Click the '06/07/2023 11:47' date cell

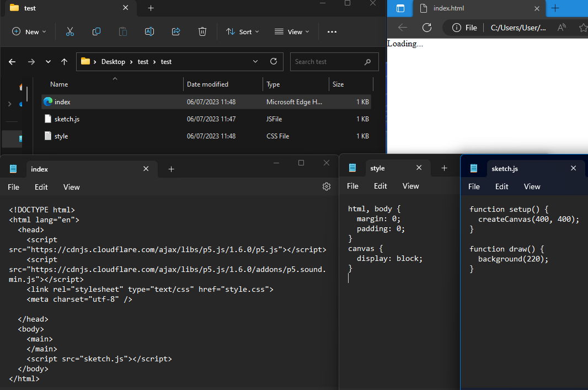(211, 119)
